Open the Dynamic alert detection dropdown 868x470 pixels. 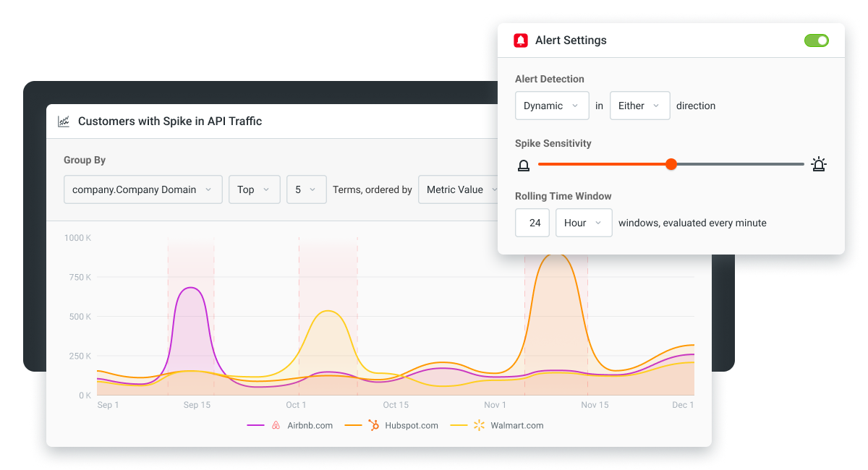[551, 106]
